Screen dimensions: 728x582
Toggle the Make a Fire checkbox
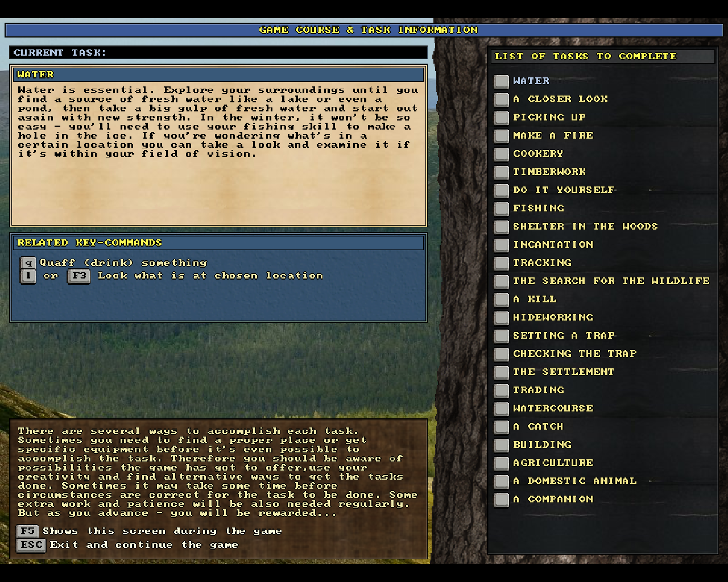[x=501, y=136]
